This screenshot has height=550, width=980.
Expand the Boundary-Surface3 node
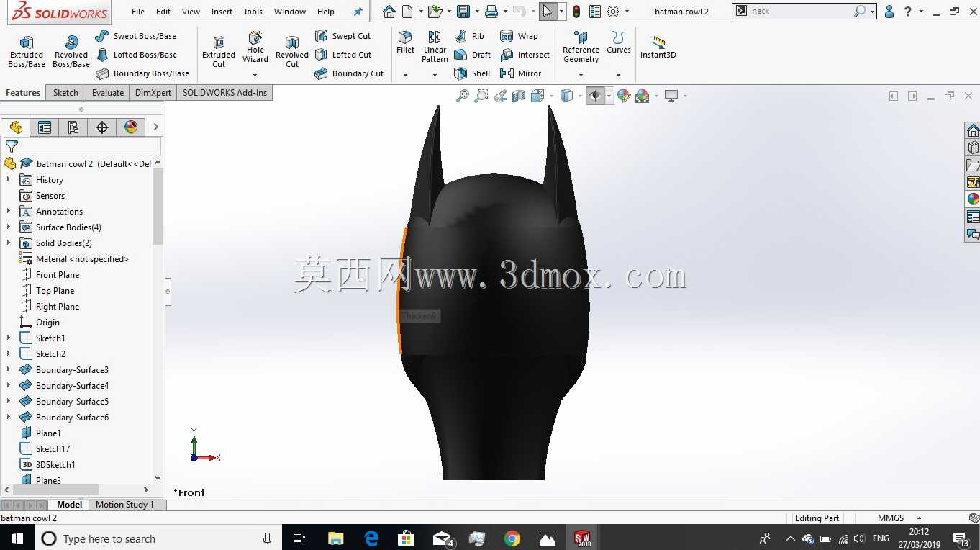pos(9,370)
